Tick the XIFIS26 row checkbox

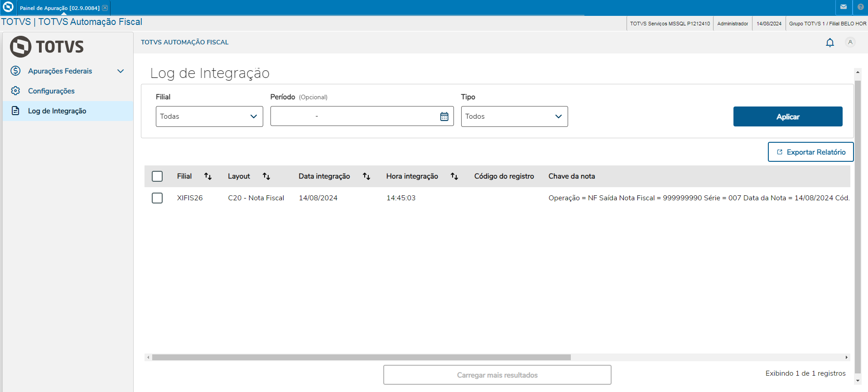157,198
